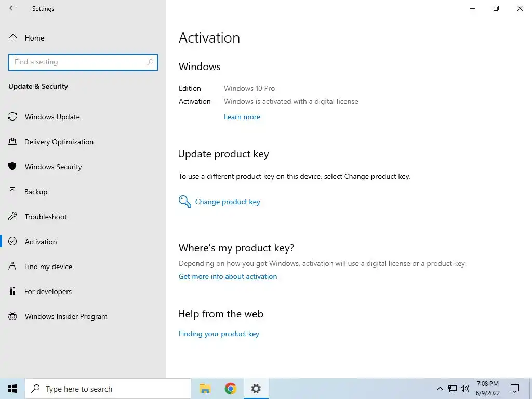Open the Home icon in sidebar
This screenshot has width=532, height=399.
[x=13, y=37]
